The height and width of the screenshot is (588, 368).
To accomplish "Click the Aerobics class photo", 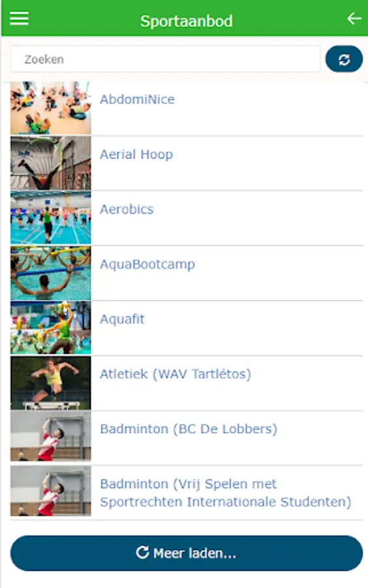I will tap(50, 218).
